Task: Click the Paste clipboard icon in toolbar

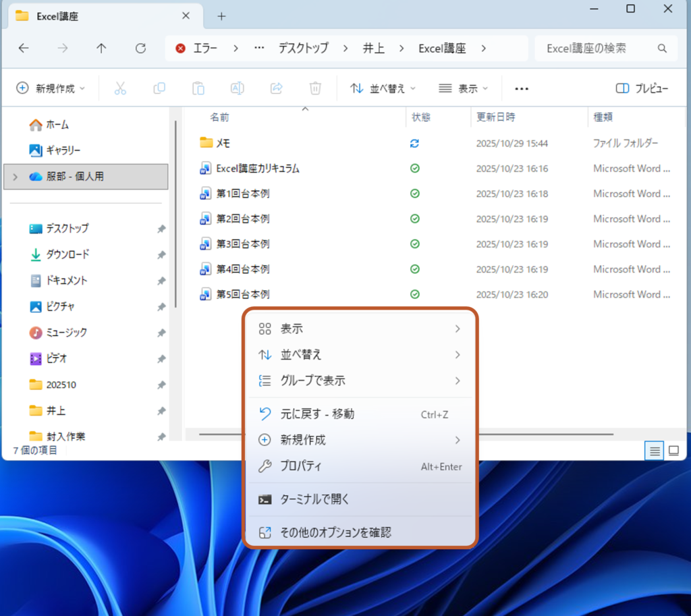Action: [x=198, y=88]
